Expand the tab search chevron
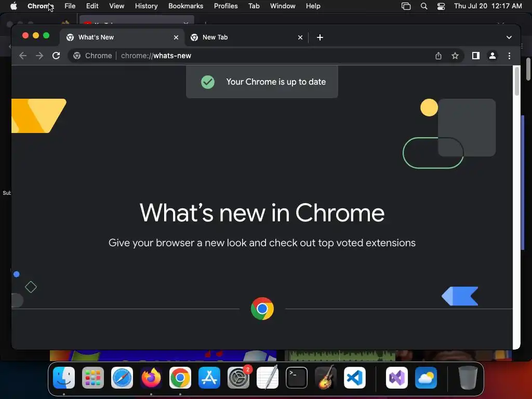Viewport: 532px width, 399px height. (509, 37)
